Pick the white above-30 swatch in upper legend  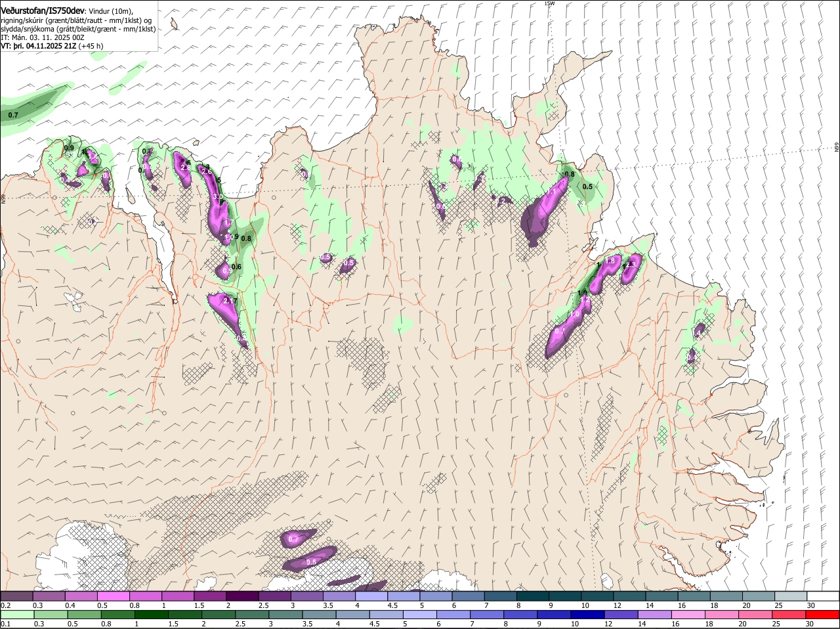coord(823,596)
